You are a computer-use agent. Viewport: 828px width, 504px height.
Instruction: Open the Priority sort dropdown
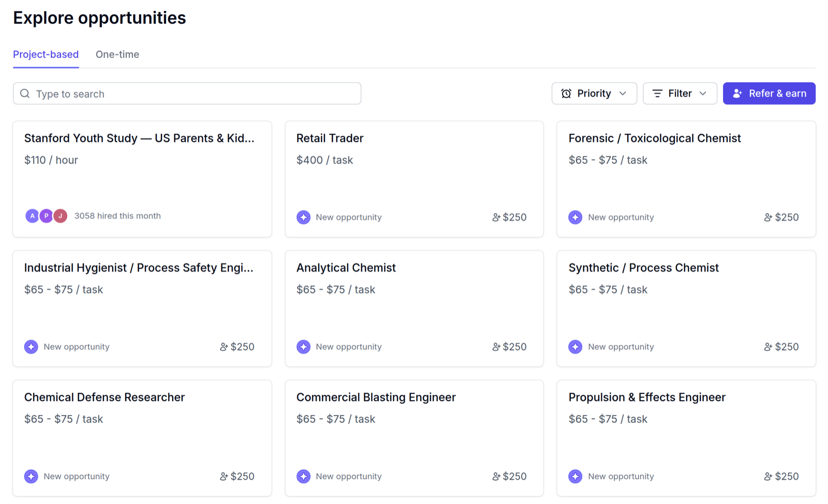click(594, 94)
